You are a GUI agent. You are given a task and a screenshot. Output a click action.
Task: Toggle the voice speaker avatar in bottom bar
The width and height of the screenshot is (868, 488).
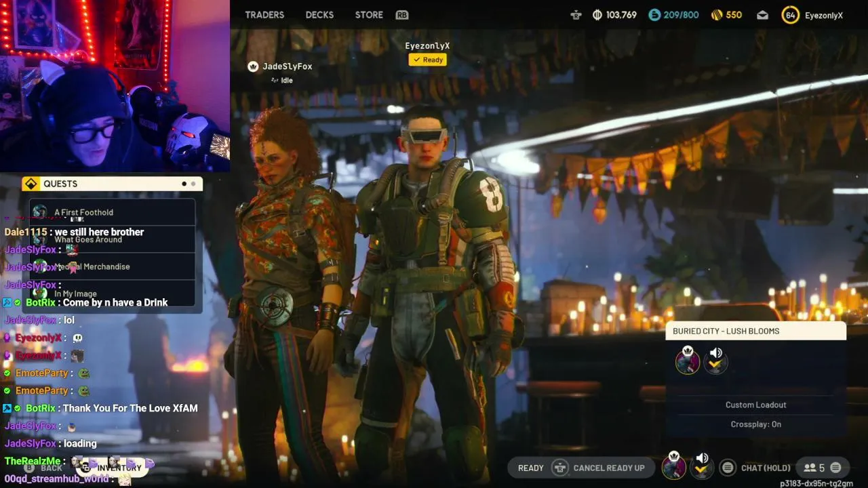tap(703, 466)
